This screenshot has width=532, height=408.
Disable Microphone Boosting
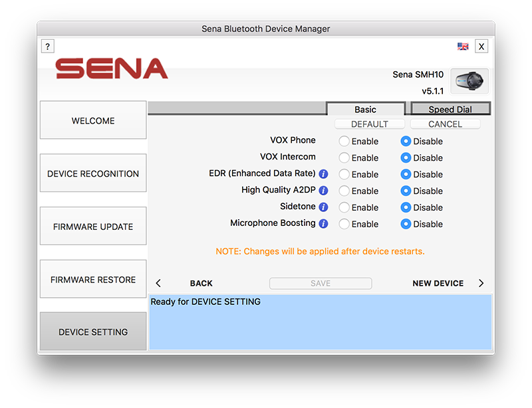(x=406, y=224)
